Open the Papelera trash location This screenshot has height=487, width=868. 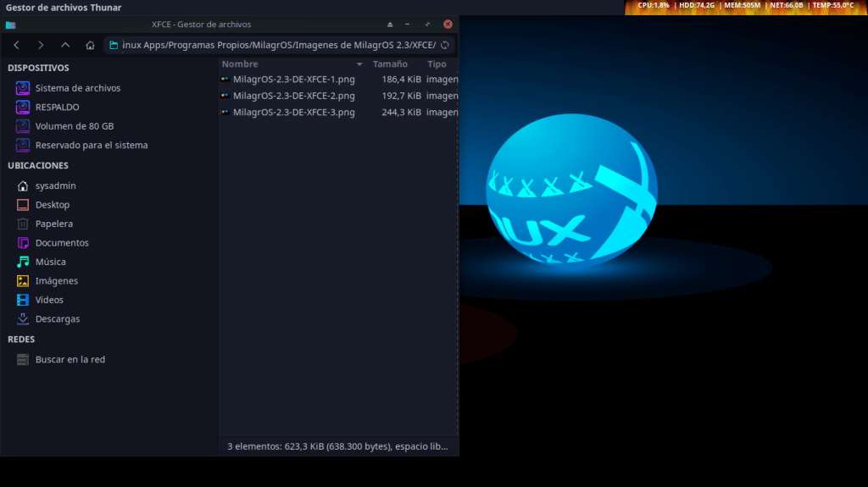[53, 224]
